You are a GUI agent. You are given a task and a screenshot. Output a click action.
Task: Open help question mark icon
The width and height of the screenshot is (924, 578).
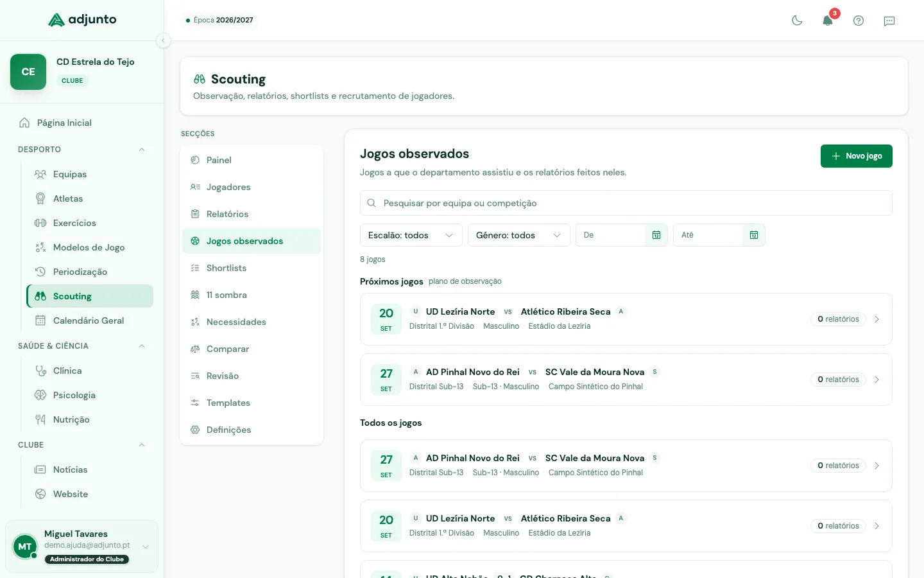[x=859, y=21]
